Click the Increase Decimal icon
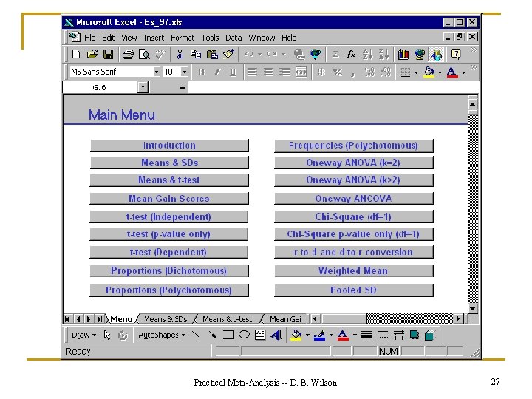This screenshot has width=532, height=399. pyautogui.click(x=369, y=72)
